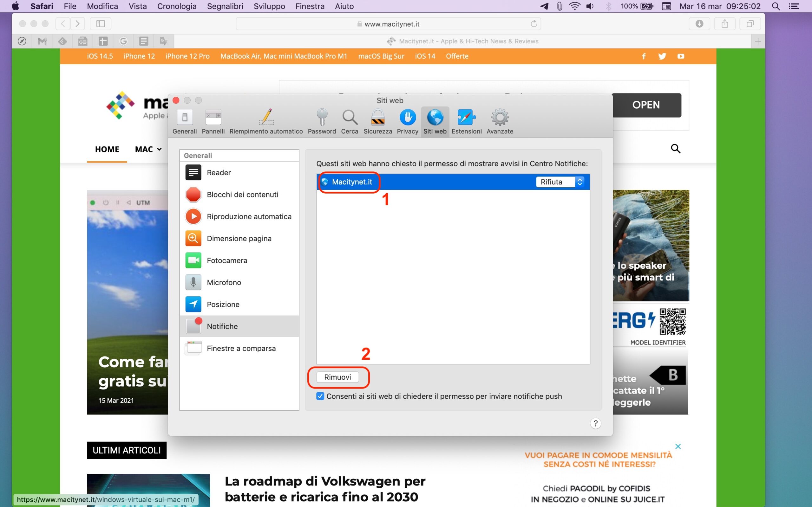
Task: Open the Rifiuta permission dropdown
Action: click(x=560, y=182)
